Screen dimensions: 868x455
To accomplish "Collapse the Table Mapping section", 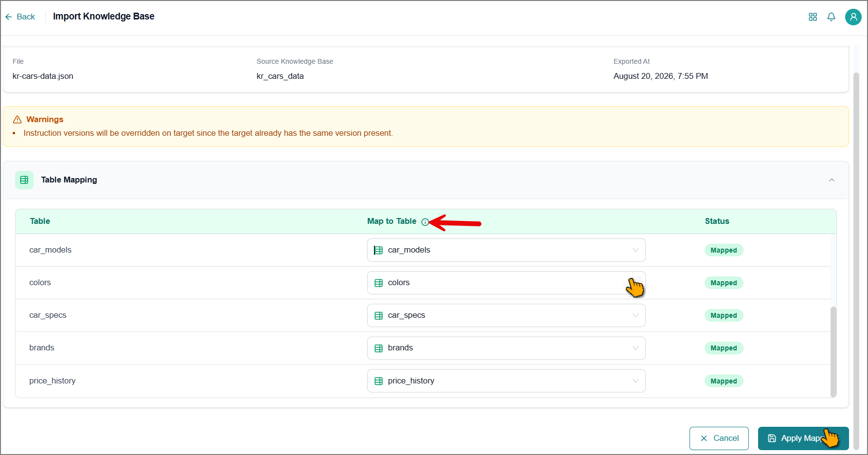I will [x=832, y=180].
